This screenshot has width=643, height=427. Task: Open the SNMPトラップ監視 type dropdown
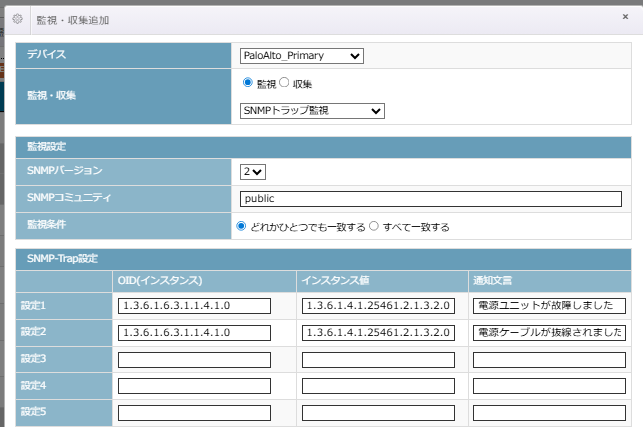(x=312, y=111)
